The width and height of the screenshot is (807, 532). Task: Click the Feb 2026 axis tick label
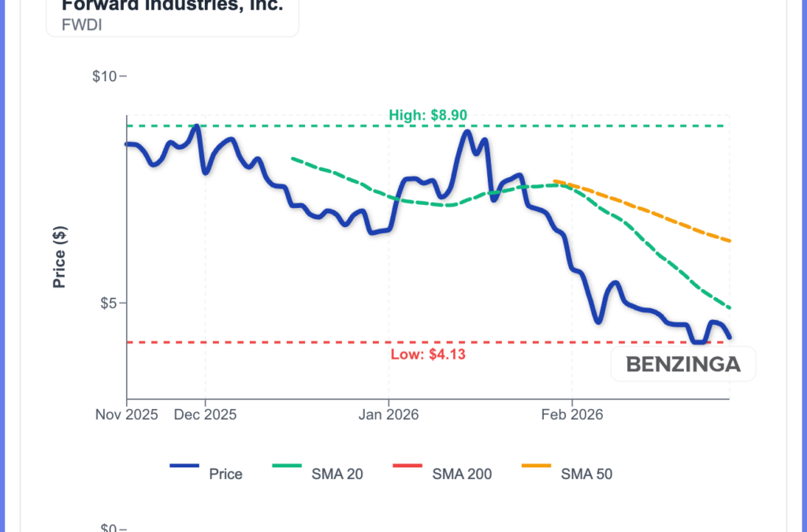pyautogui.click(x=571, y=415)
